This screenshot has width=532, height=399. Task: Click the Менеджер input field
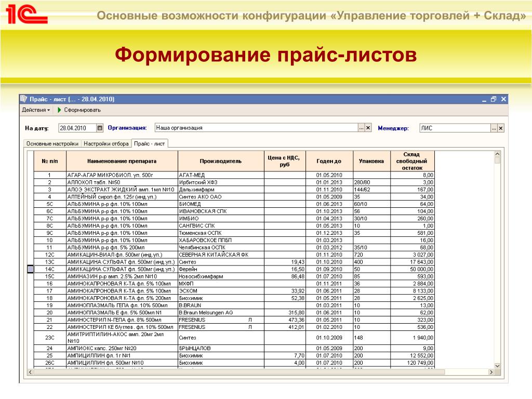[455, 128]
